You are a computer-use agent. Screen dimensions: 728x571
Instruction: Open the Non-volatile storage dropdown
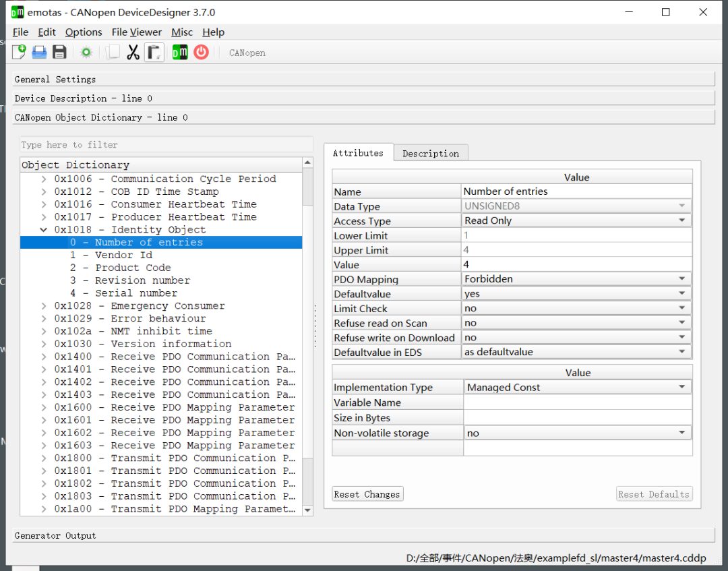click(x=578, y=433)
